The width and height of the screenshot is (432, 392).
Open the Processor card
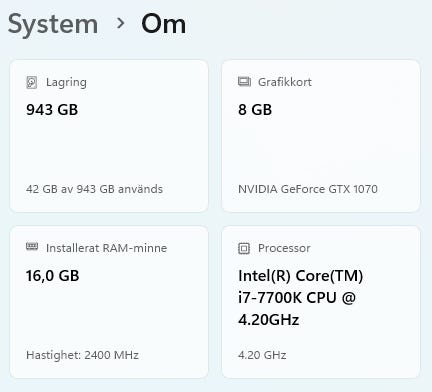pyautogui.click(x=321, y=302)
